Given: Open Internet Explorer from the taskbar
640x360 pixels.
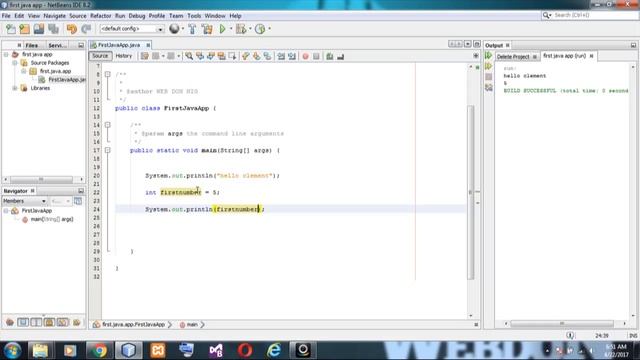Looking at the screenshot, I should coord(274,350).
